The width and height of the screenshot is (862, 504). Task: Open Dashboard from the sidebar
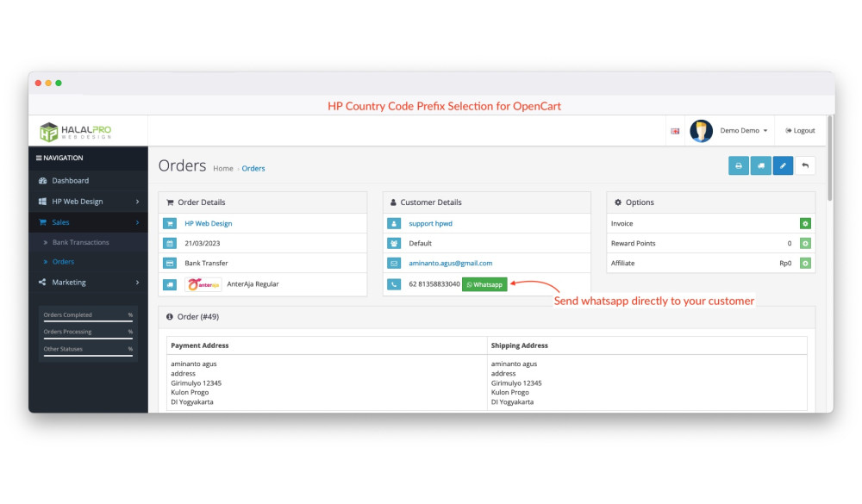[x=70, y=181]
